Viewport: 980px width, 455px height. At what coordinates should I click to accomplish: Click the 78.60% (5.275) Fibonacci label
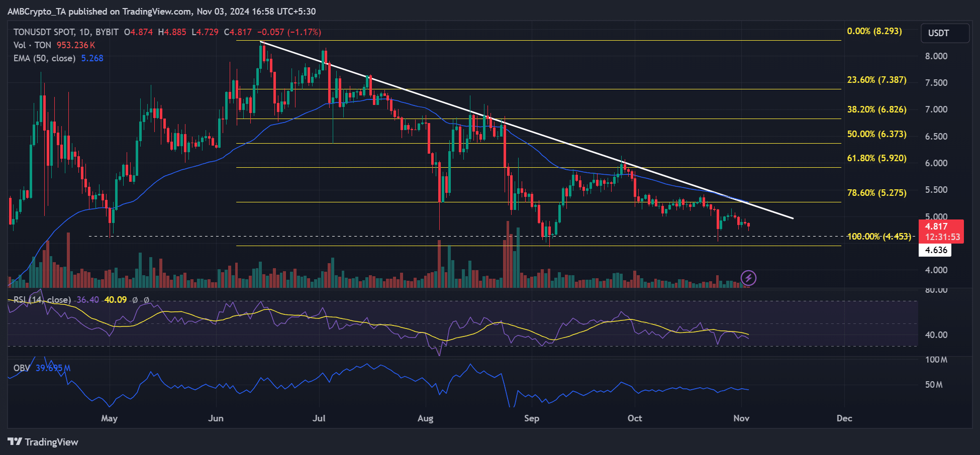click(x=877, y=193)
